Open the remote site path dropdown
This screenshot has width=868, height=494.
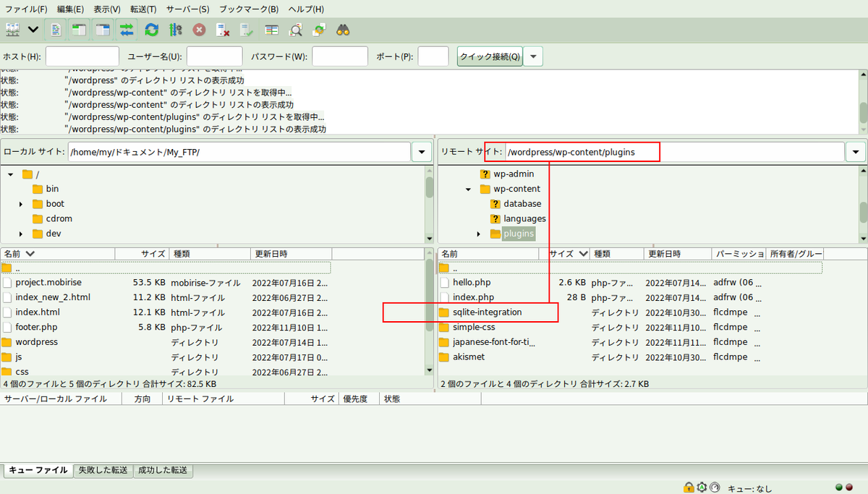(856, 152)
